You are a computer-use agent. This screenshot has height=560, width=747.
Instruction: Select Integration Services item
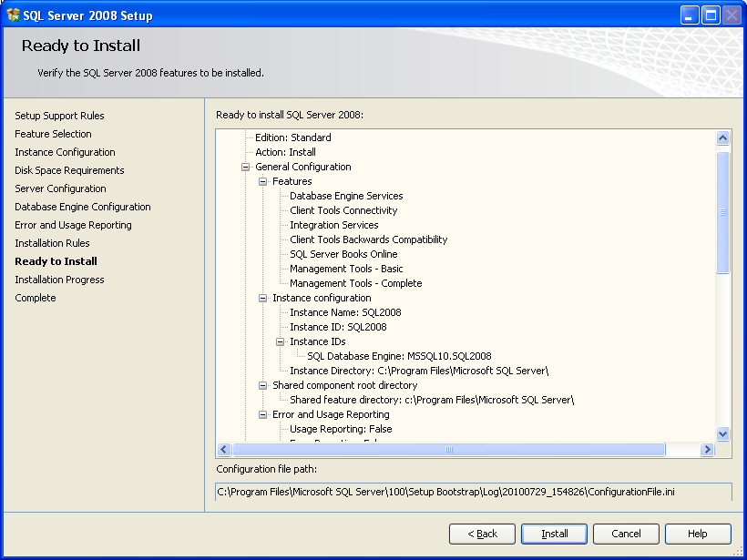click(334, 225)
